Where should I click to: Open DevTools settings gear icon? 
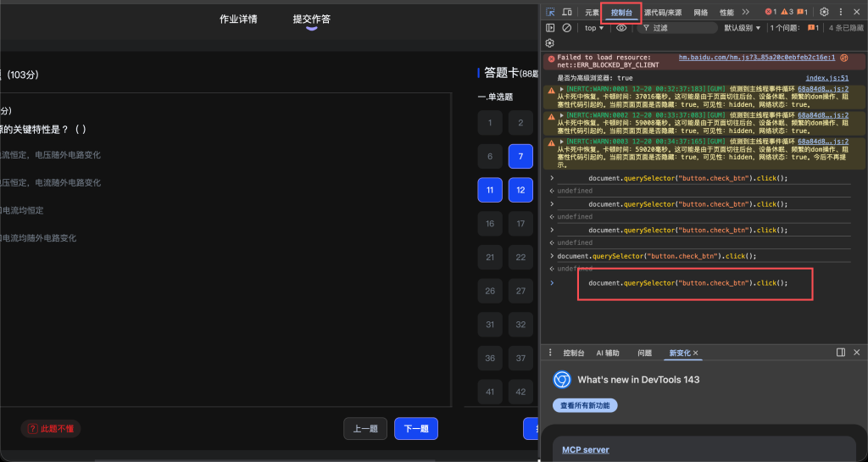pyautogui.click(x=824, y=12)
